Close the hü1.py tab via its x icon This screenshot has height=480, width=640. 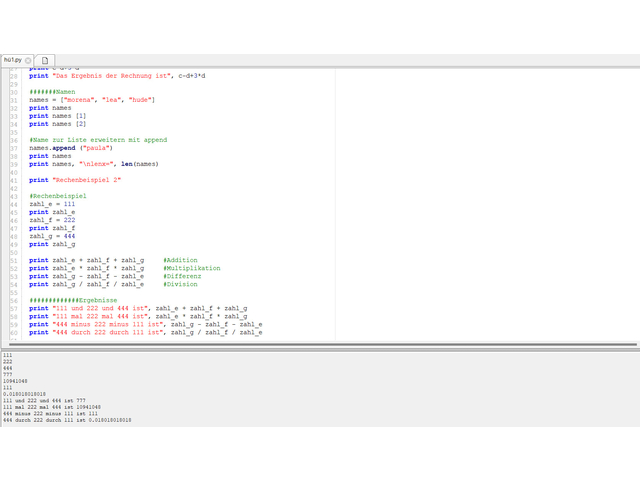28,60
